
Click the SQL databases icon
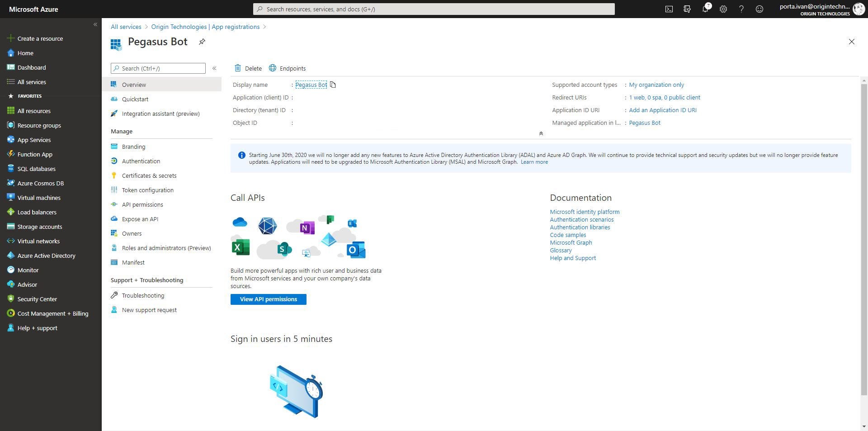(11, 169)
